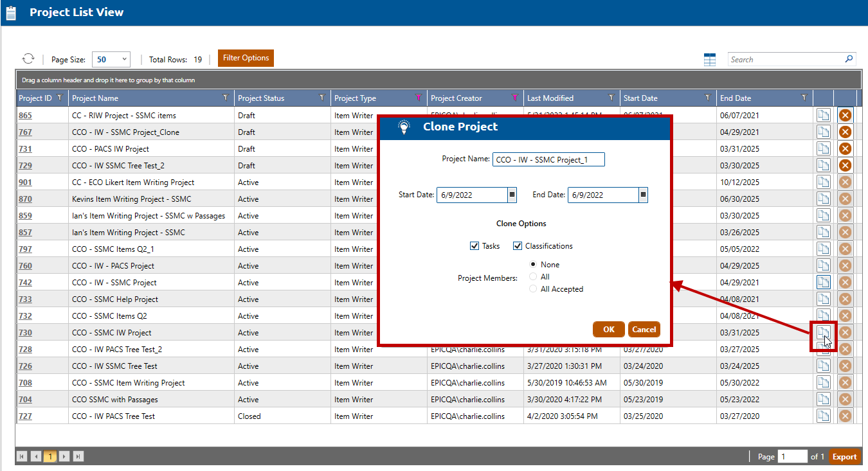Open filter on Project Status column

click(x=321, y=98)
